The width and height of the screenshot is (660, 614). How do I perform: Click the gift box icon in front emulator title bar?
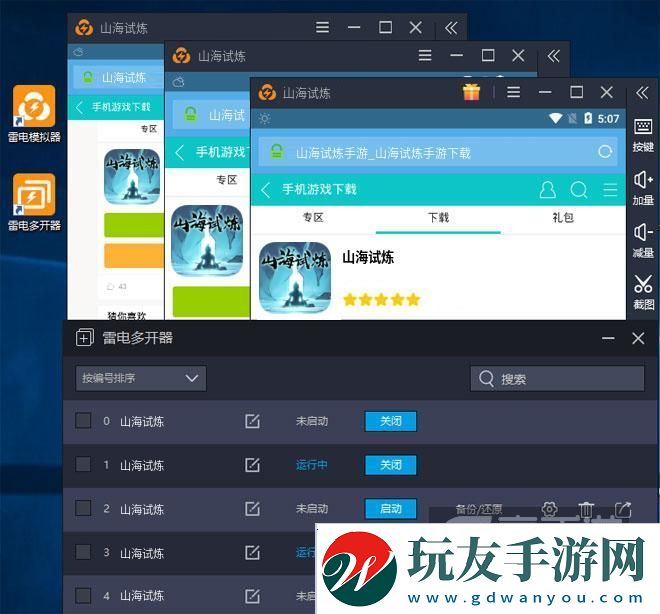471,92
